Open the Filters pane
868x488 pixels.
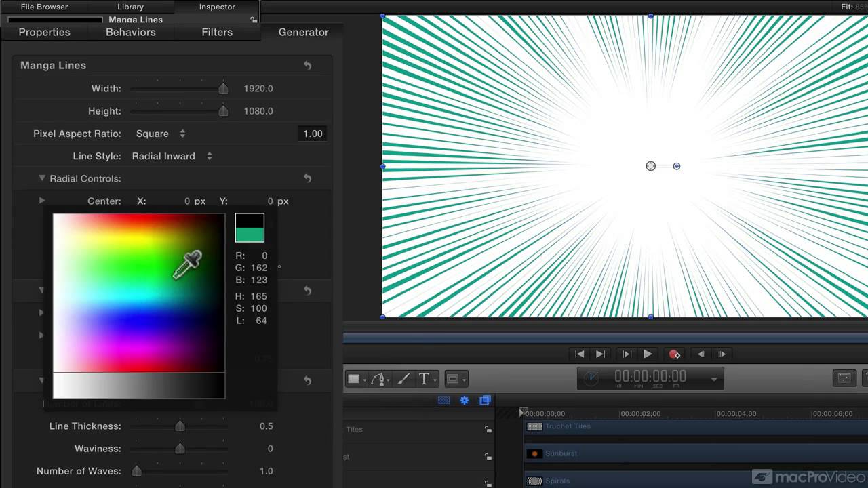coord(217,32)
